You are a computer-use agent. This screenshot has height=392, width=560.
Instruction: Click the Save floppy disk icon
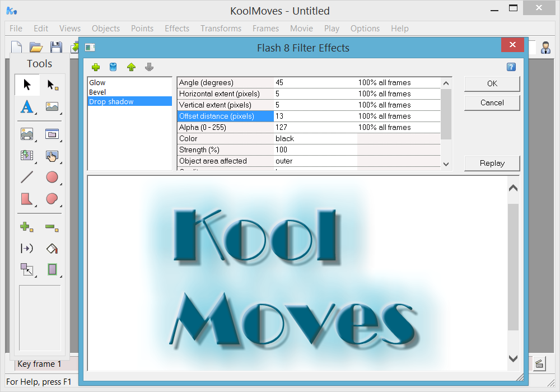pos(56,47)
